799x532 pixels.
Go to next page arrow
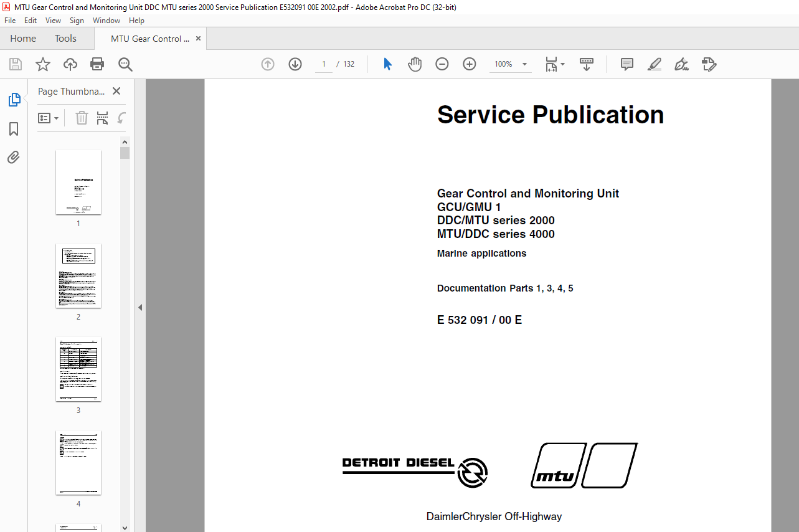coord(295,64)
